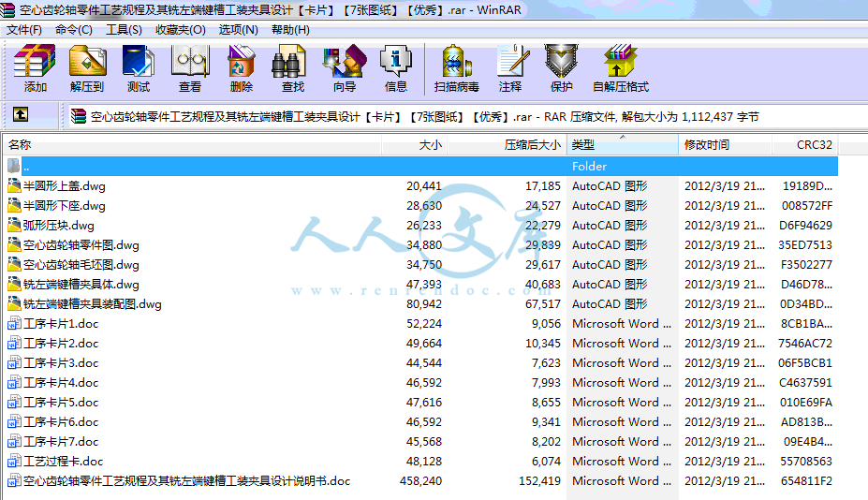Click the up-one-level arrow button
This screenshot has height=500, width=868.
pos(21,114)
